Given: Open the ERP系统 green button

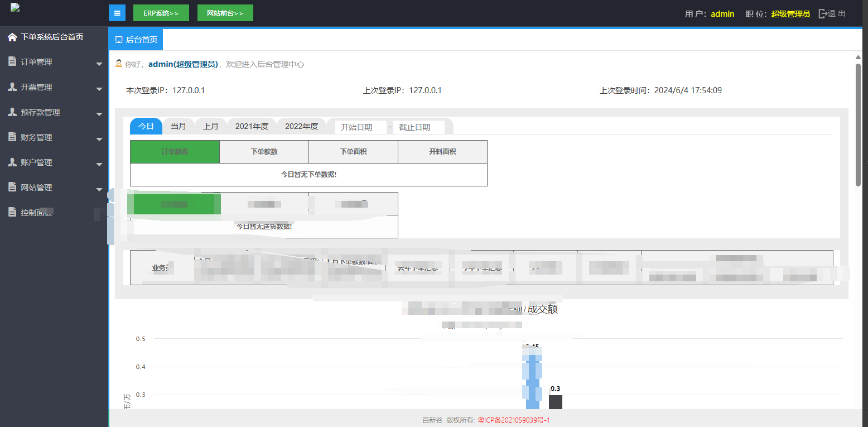Looking at the screenshot, I should click(161, 13).
